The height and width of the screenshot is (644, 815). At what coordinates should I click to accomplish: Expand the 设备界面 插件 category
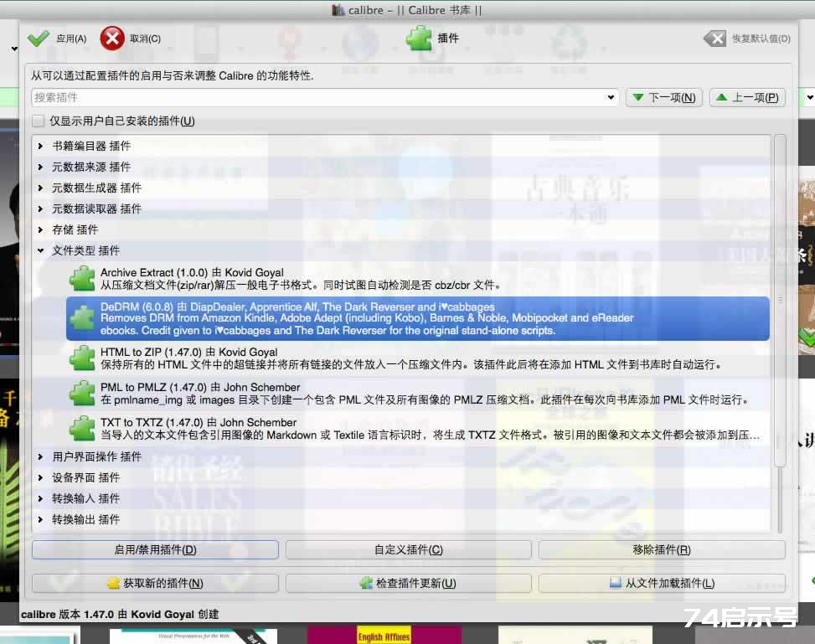[x=40, y=477]
